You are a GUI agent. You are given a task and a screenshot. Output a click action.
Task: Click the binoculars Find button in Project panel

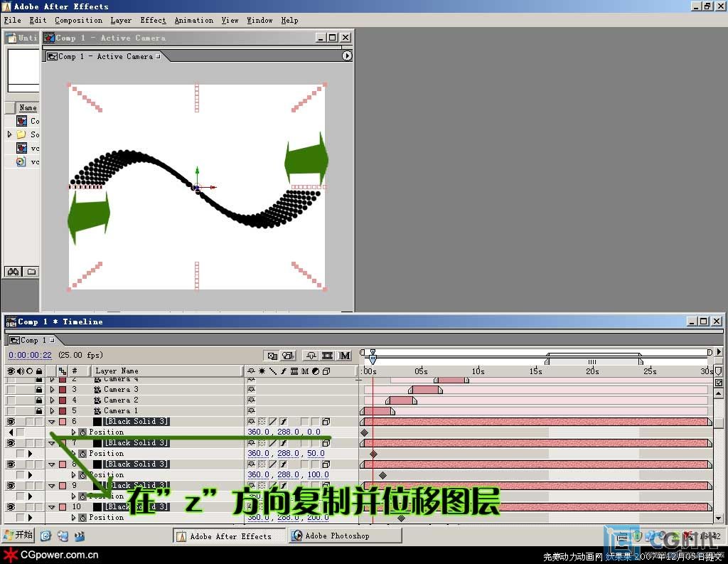(12, 272)
